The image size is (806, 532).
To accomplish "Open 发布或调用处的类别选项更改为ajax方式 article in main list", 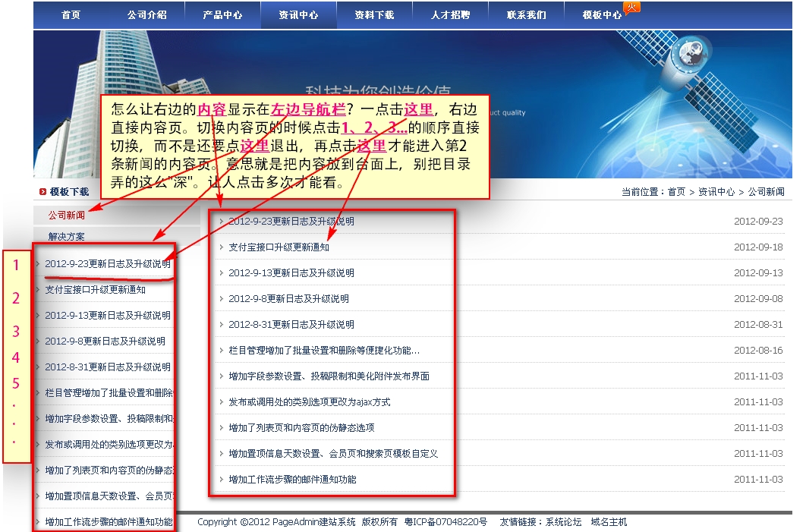I will click(x=309, y=402).
